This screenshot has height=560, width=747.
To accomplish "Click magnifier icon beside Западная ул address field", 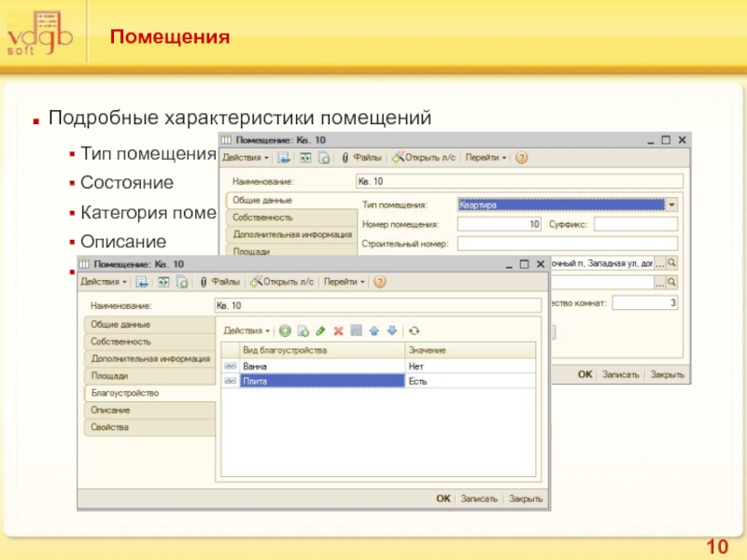I will (x=671, y=263).
